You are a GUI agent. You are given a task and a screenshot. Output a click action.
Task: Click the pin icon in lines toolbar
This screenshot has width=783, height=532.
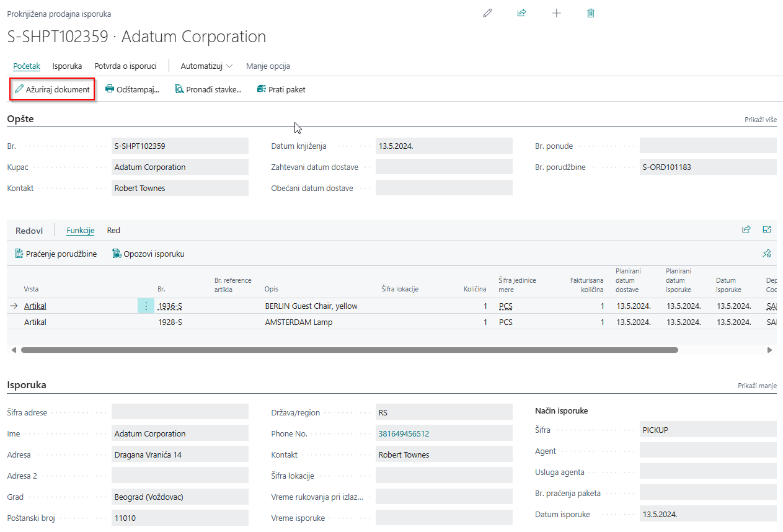click(x=767, y=254)
